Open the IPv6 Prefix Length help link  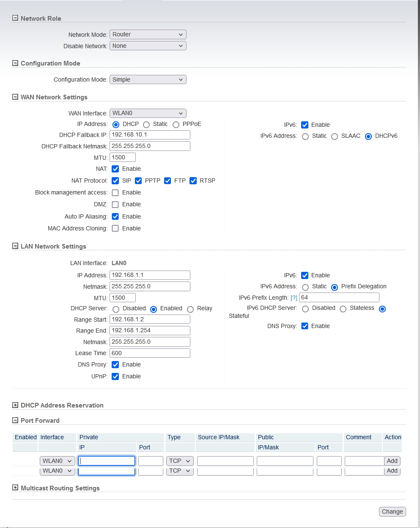pos(294,298)
